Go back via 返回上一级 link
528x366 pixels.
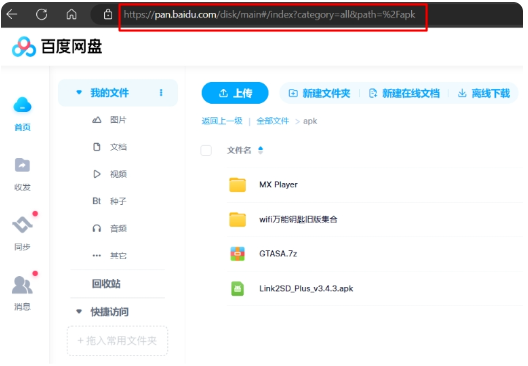click(x=222, y=121)
